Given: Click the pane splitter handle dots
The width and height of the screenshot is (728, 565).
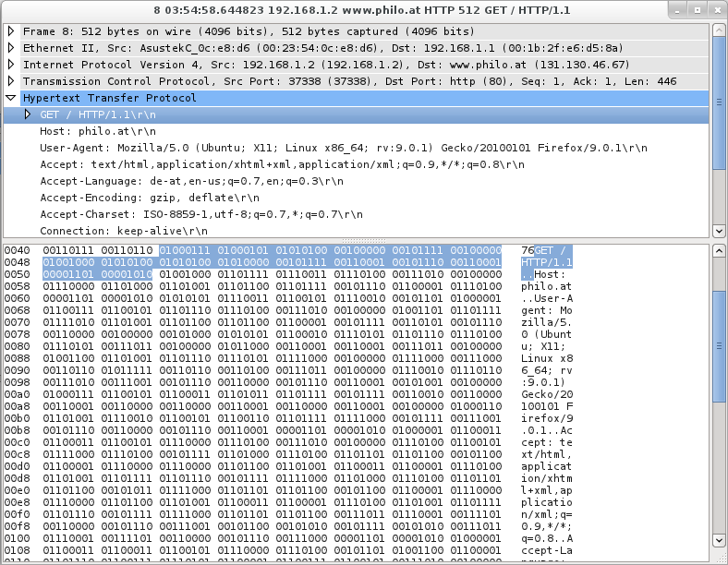Looking at the screenshot, I should pos(364,241).
